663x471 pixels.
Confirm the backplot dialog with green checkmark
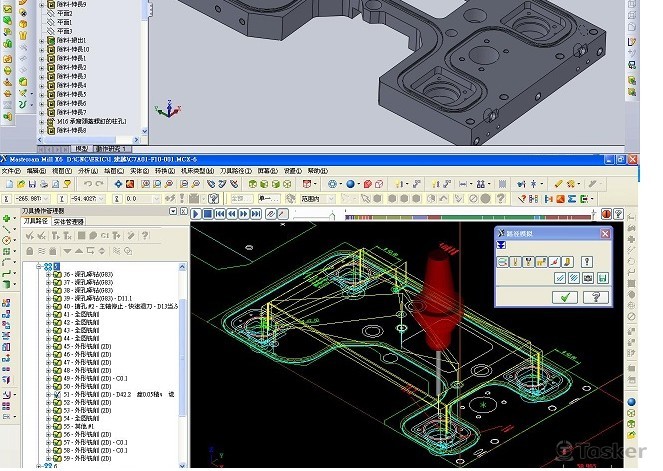(565, 297)
